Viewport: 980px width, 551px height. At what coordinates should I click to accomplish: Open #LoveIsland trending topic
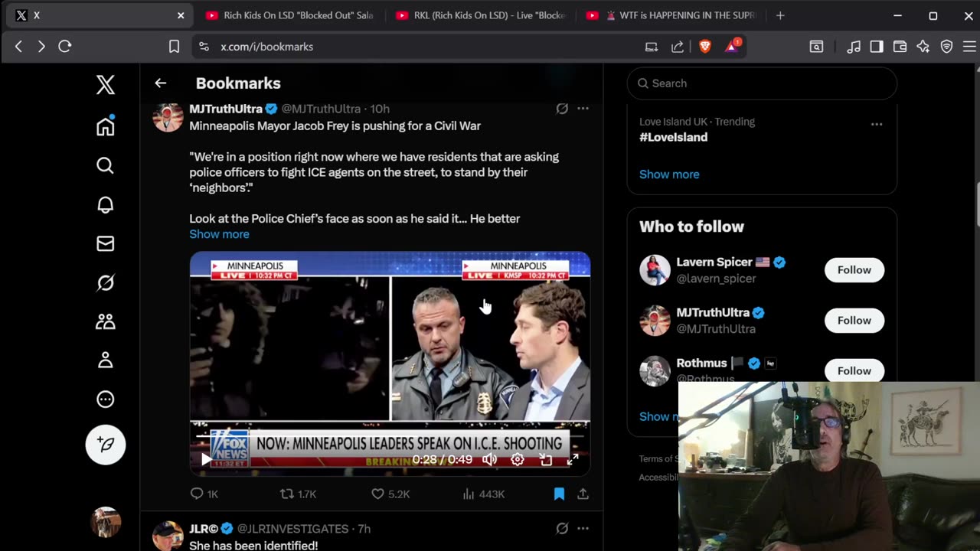point(673,137)
